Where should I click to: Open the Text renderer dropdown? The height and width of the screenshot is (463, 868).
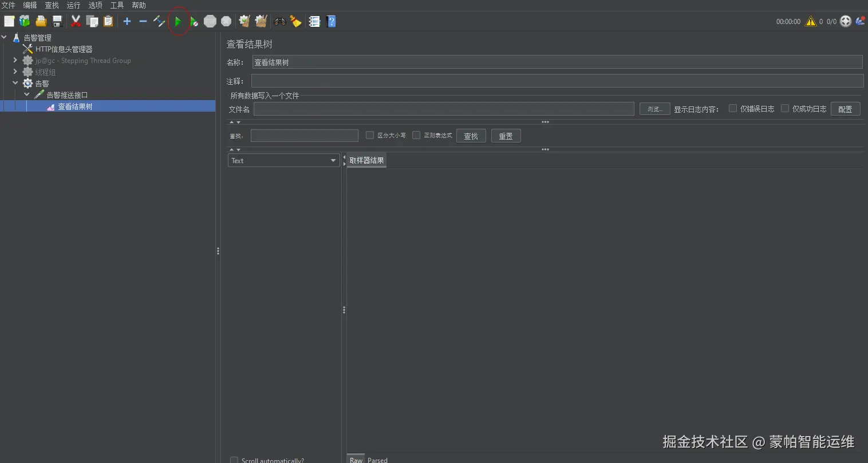tap(284, 161)
